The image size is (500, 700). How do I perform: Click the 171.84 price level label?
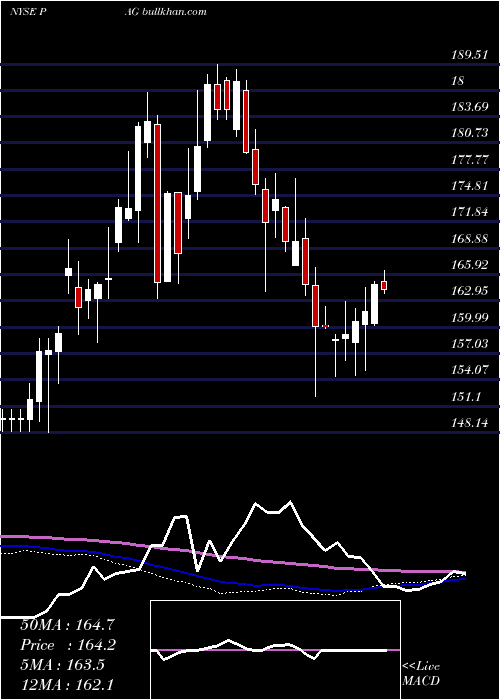click(470, 212)
